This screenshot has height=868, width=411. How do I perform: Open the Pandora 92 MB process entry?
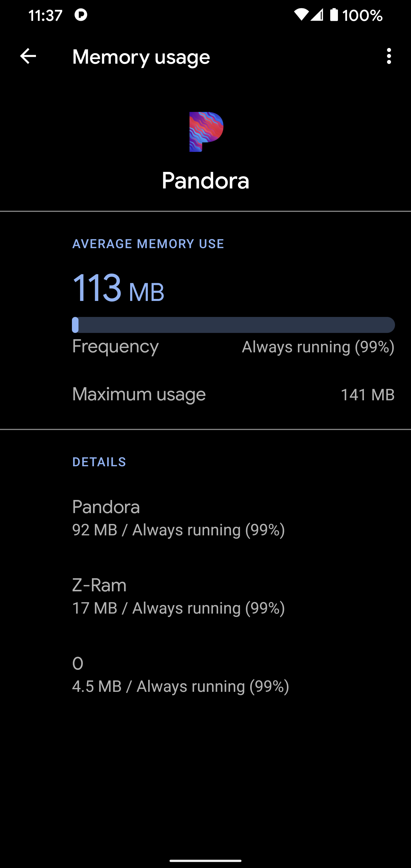pyautogui.click(x=179, y=518)
